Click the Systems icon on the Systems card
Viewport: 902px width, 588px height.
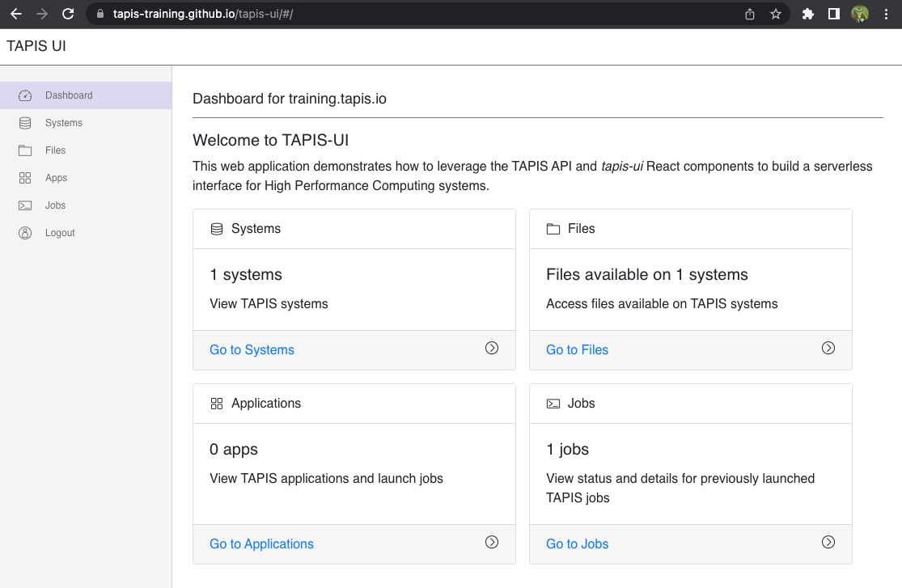coord(216,228)
